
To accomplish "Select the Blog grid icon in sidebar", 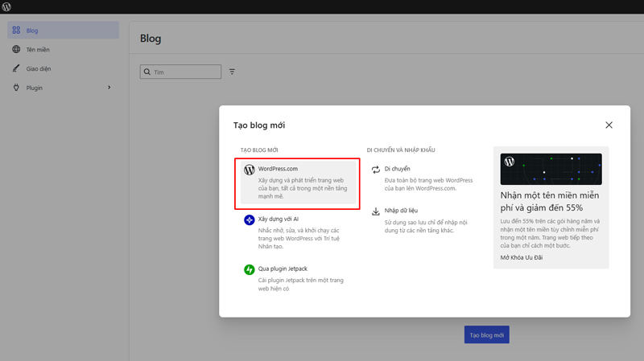I will [x=16, y=31].
